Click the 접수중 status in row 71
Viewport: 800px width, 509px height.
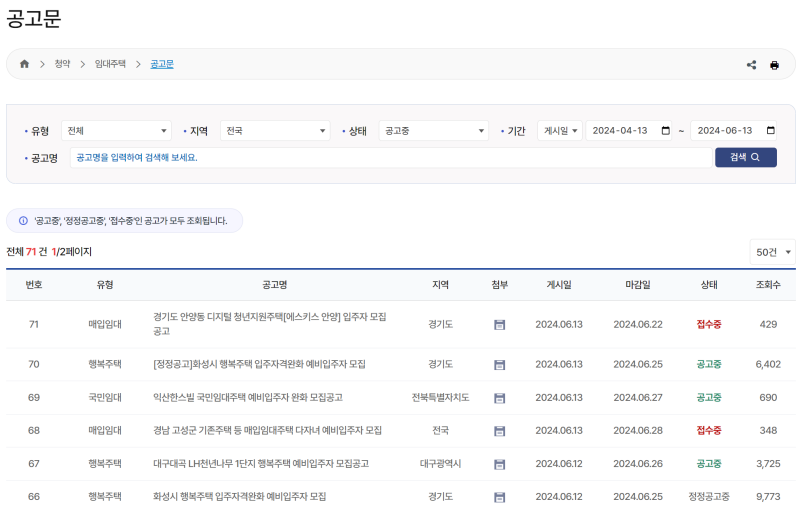(709, 324)
